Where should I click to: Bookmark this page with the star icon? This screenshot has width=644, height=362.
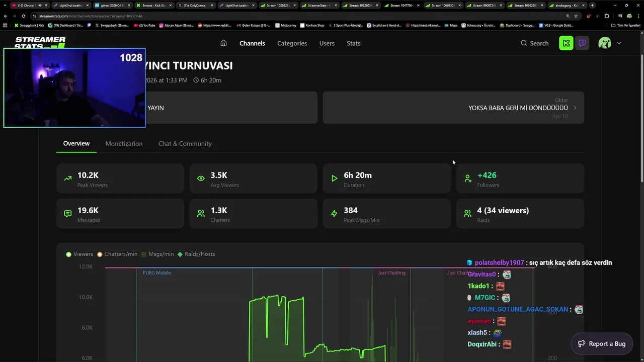point(577,16)
